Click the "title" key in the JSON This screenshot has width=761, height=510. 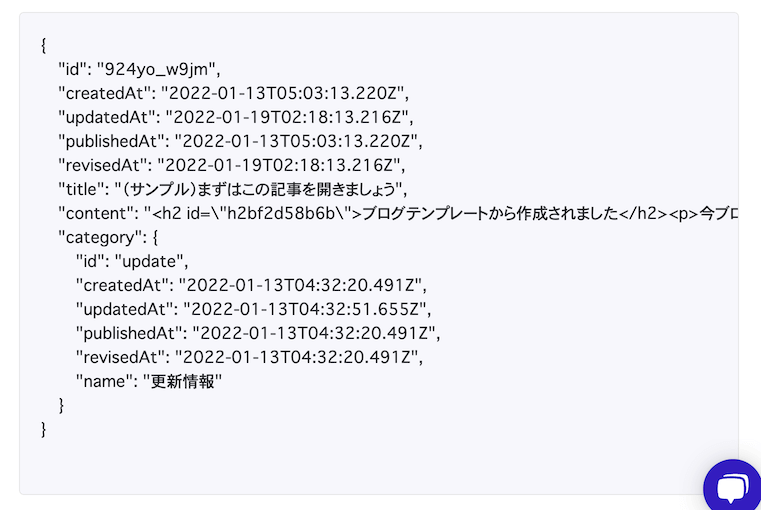[82, 189]
